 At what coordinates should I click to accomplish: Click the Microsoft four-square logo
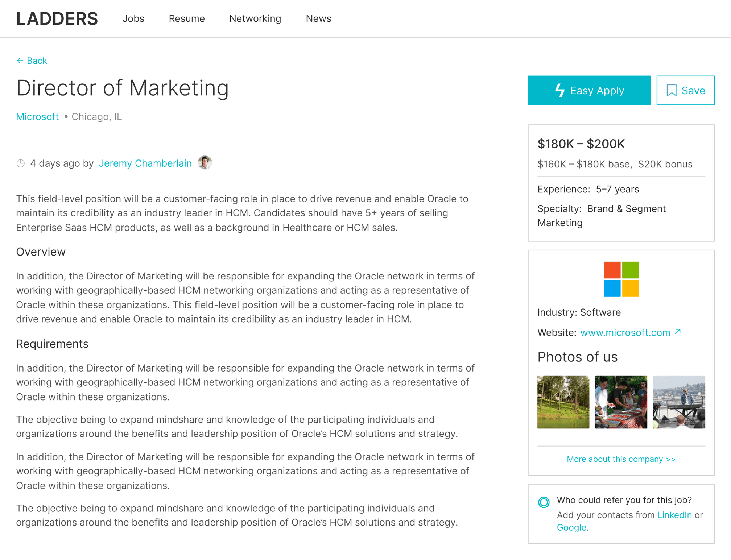621,279
